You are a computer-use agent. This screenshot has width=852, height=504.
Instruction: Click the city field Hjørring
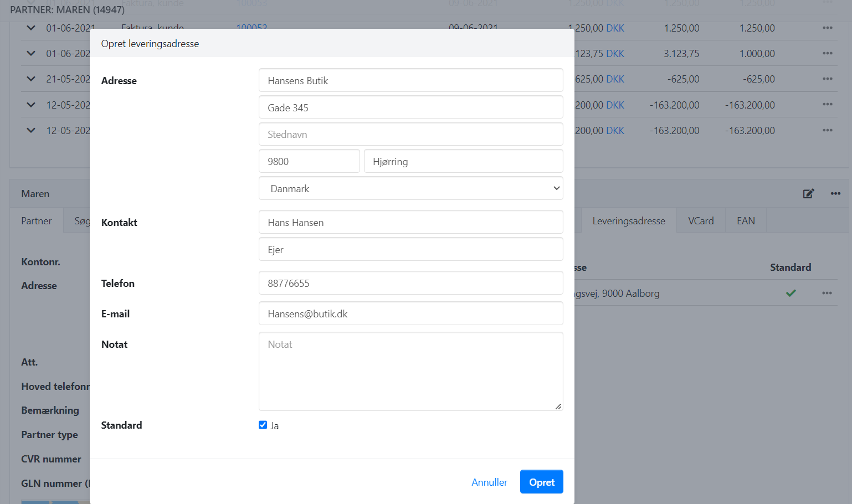coord(464,161)
